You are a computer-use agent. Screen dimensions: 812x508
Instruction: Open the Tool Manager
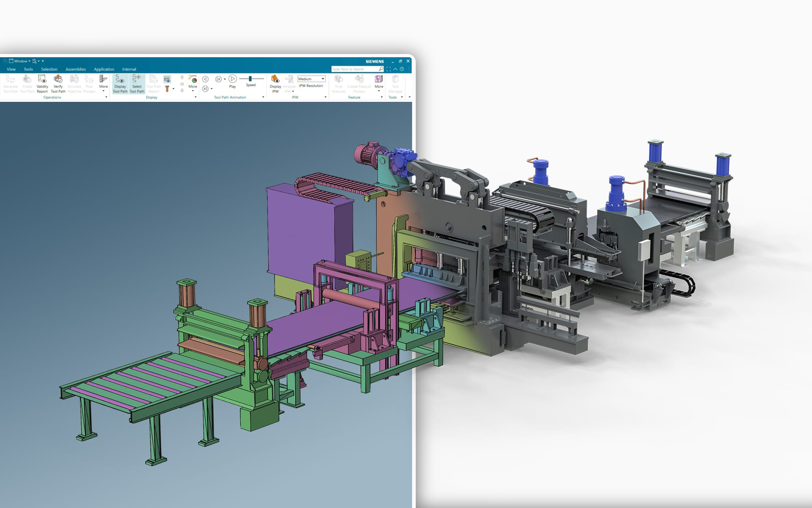coord(395,84)
